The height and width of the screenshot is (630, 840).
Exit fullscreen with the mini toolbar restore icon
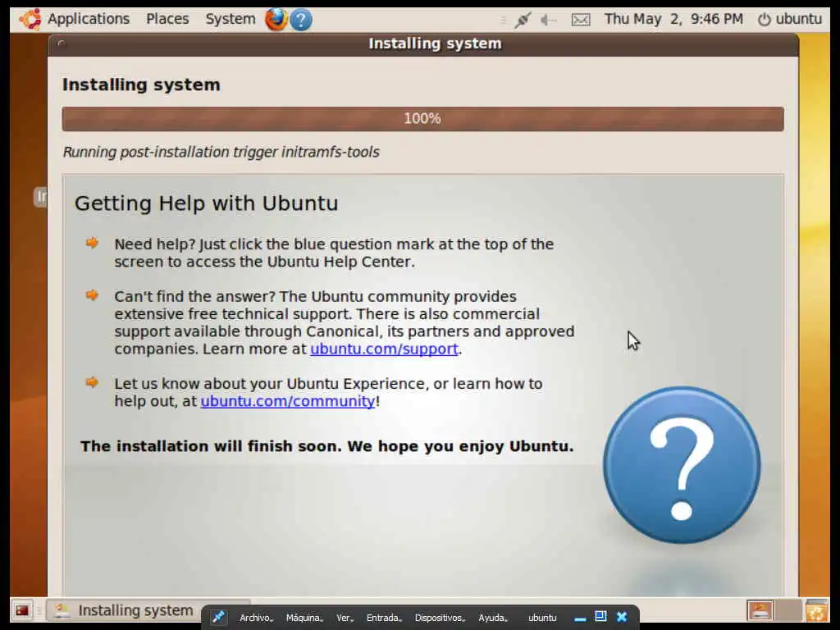tap(600, 617)
